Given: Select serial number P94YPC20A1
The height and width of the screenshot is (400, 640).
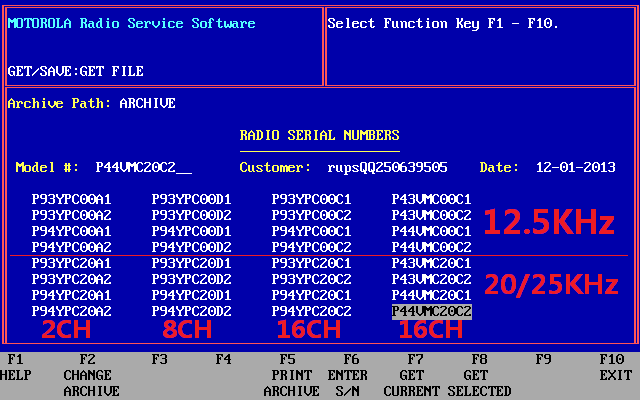Looking at the screenshot, I should point(71,295).
